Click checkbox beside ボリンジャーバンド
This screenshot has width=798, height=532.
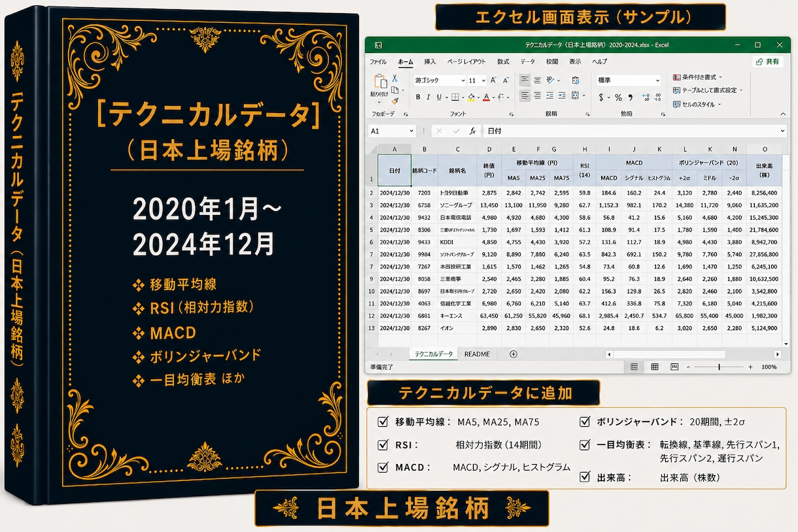point(585,422)
